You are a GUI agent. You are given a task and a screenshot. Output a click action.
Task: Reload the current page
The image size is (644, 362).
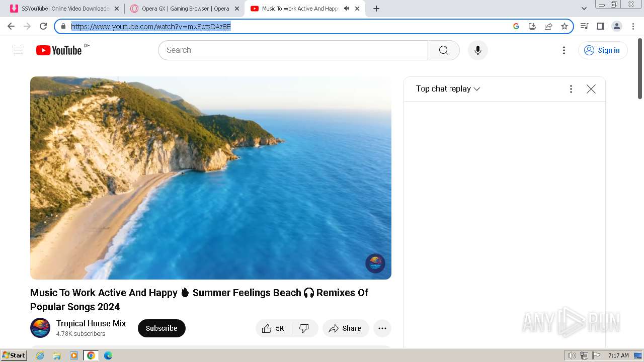43,26
